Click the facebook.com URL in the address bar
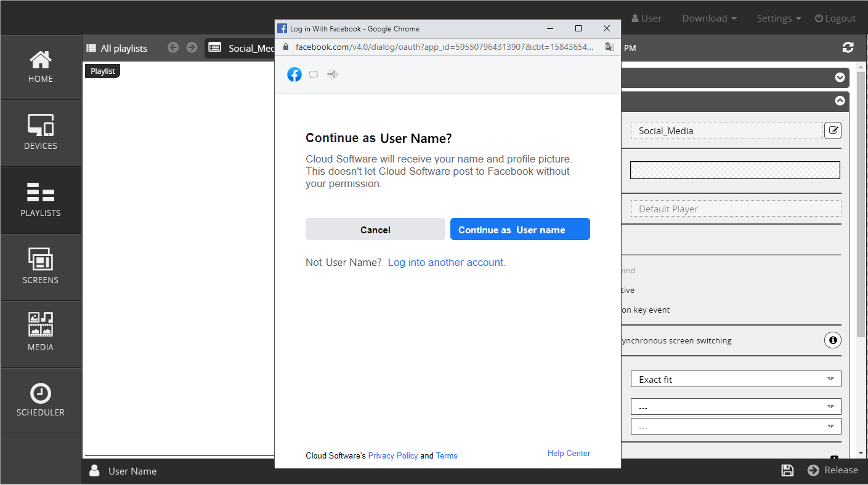Screen dimensions: 868x485 [x=444, y=47]
